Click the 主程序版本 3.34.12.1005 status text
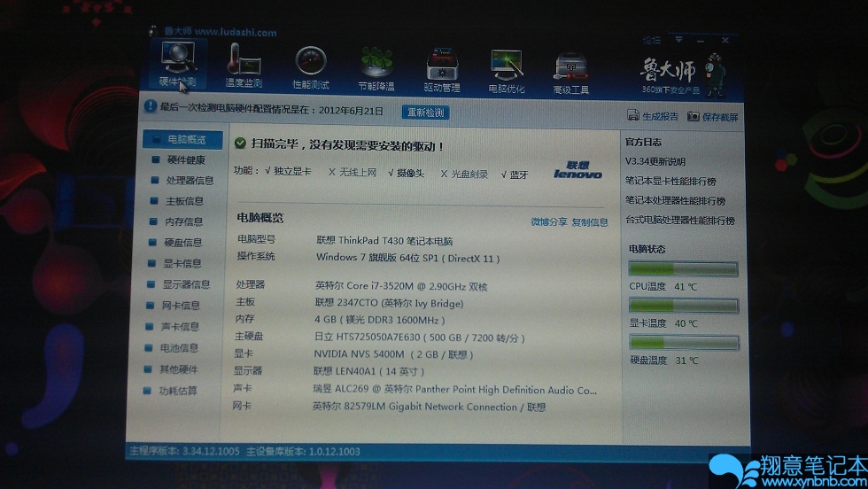This screenshot has height=489, width=868. click(185, 451)
